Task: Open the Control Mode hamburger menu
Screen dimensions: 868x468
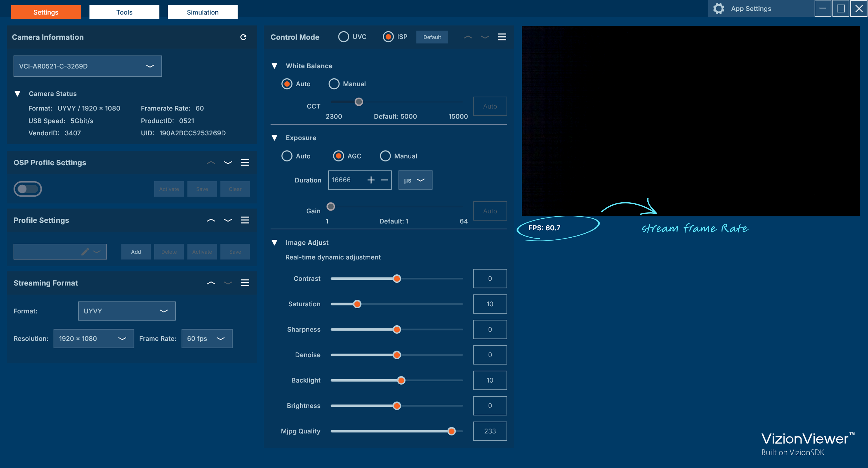Action: 502,37
